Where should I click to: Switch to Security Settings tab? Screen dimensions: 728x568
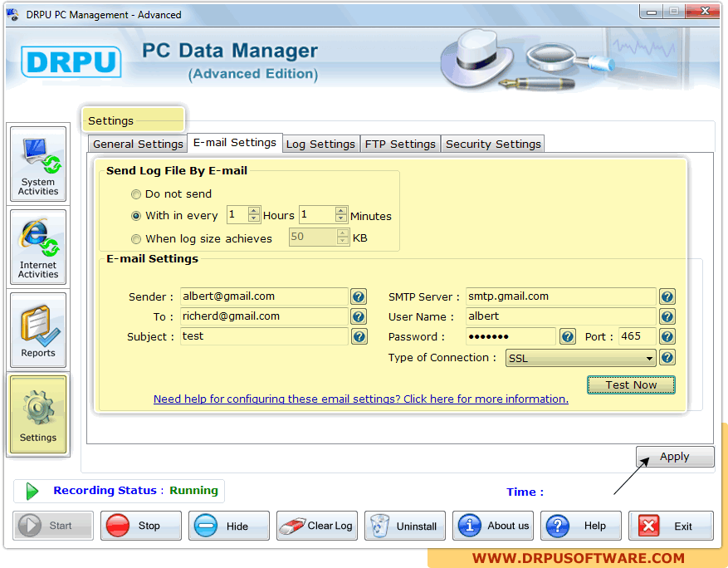[493, 144]
